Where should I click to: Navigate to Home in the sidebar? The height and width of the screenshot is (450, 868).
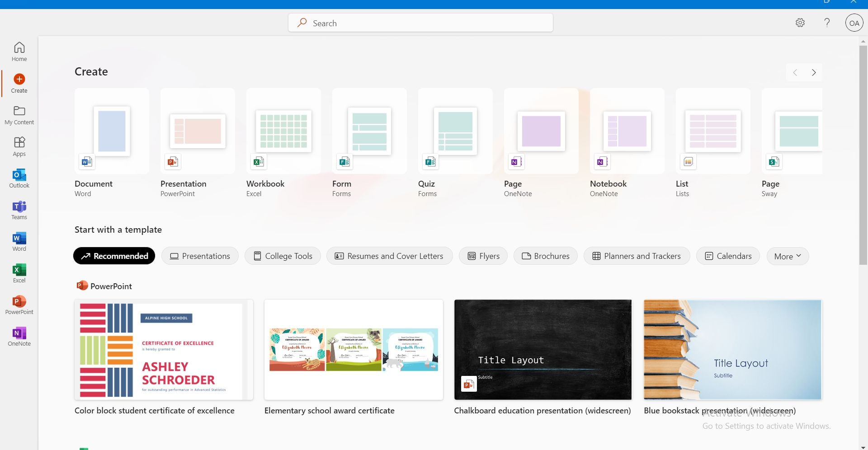tap(19, 52)
